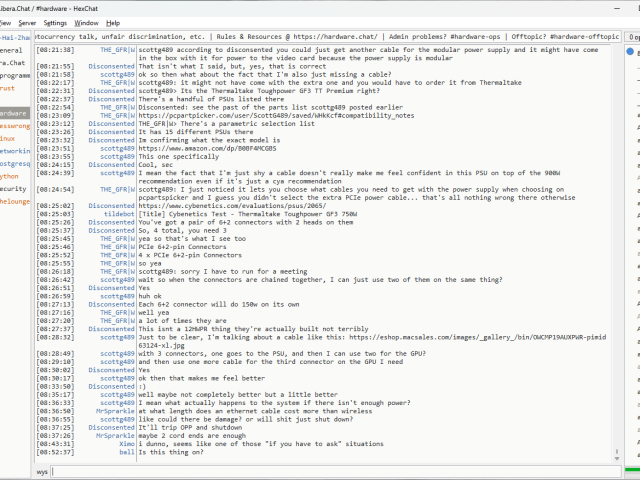Viewport: 640px width, 480px height.
Task: Open the Help menu
Action: [x=113, y=22]
